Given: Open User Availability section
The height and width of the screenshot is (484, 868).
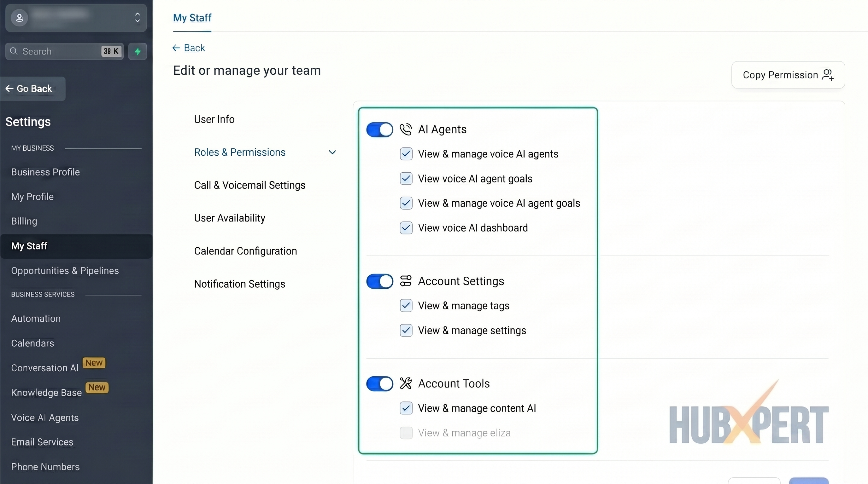Looking at the screenshot, I should click(230, 218).
